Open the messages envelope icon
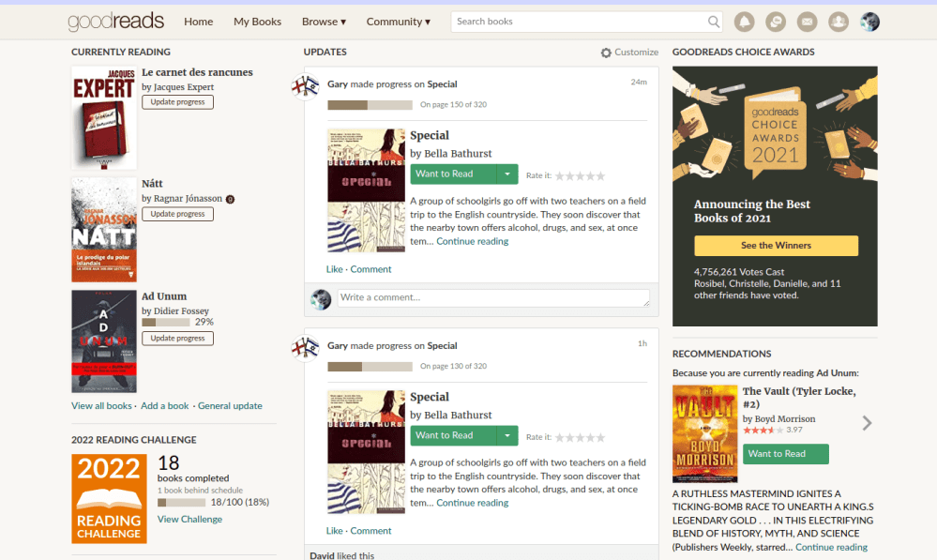The image size is (937, 560). point(807,22)
